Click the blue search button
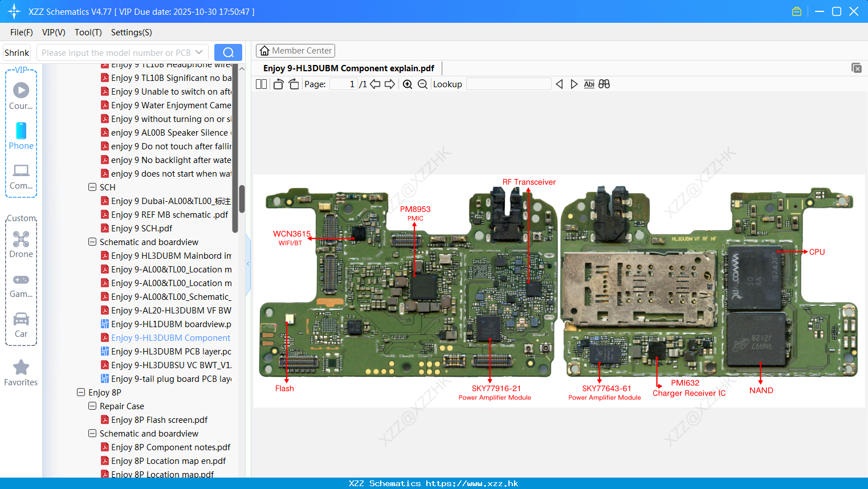This screenshot has height=489, width=868. click(x=228, y=52)
